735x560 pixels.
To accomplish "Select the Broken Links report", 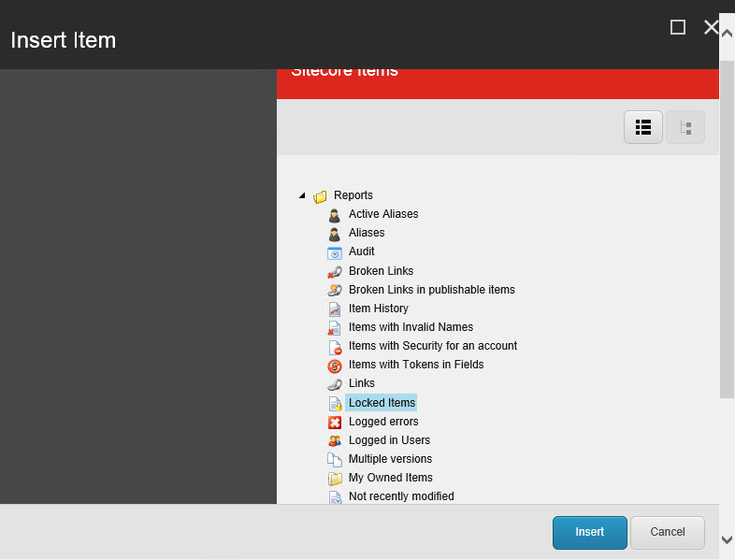I will click(382, 271).
